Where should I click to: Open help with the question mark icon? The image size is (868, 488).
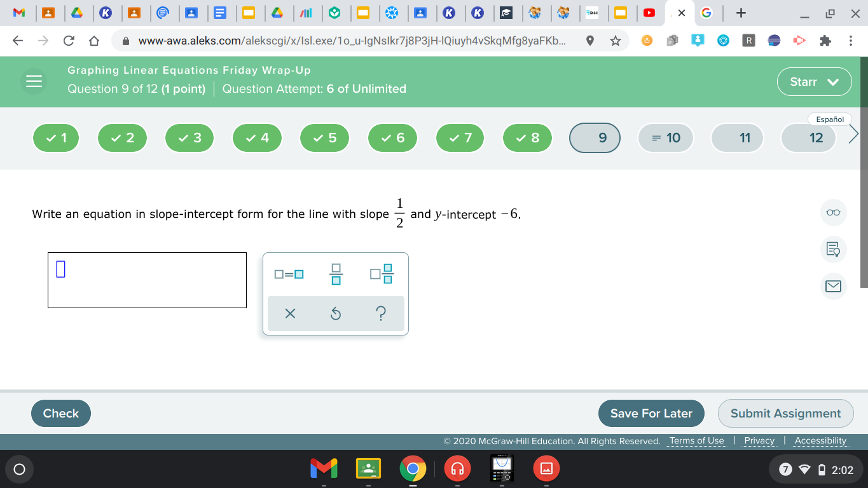click(x=381, y=313)
